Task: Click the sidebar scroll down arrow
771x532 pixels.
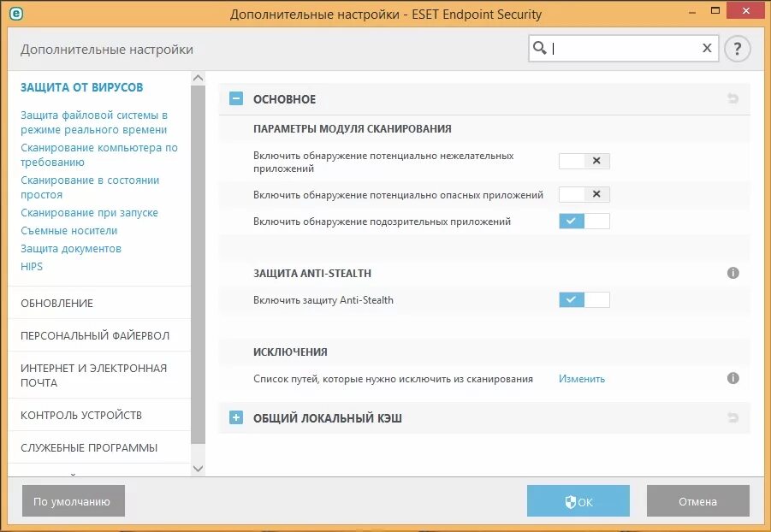Action: coord(199,469)
